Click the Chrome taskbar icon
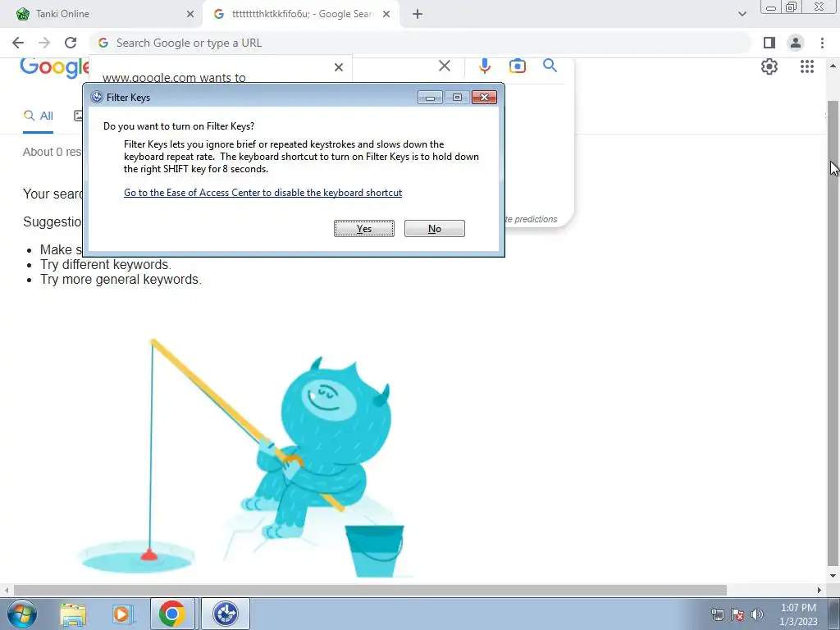The image size is (840, 630). [x=172, y=614]
